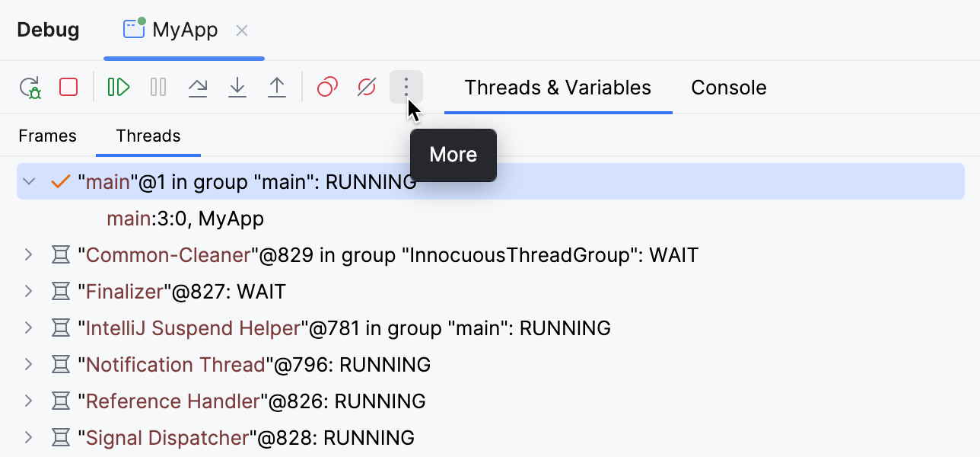Step out of the current method
Screen dimensions: 980x457
[x=277, y=87]
